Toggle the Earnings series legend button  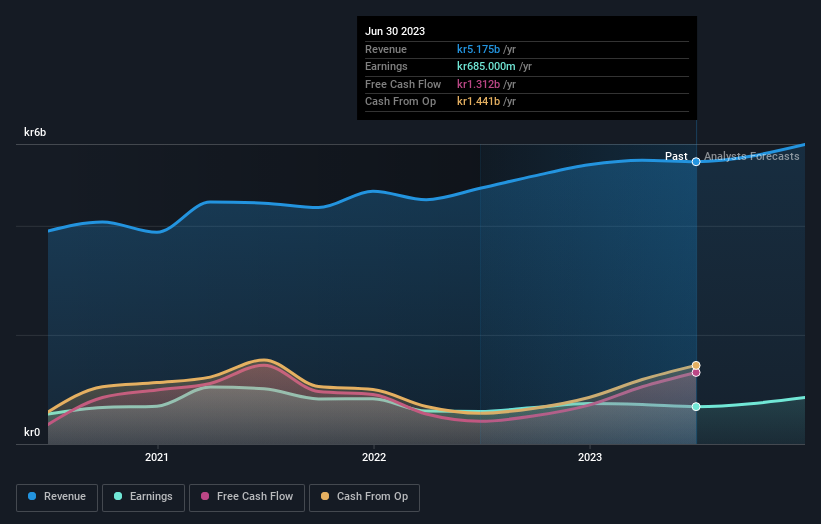(143, 497)
